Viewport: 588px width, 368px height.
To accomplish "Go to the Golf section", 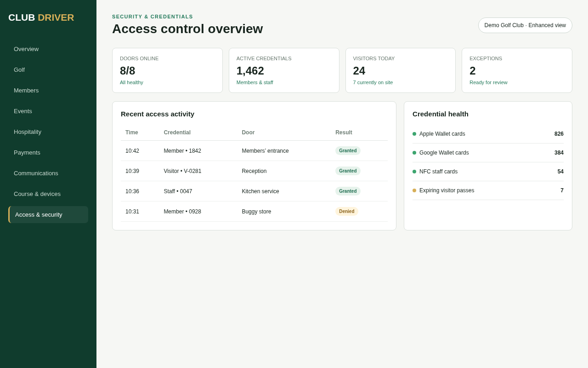I will [48, 70].
